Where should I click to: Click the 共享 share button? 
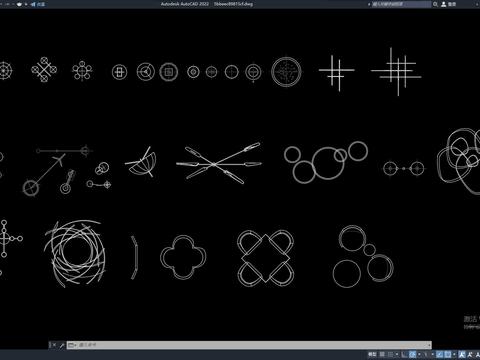click(38, 4)
